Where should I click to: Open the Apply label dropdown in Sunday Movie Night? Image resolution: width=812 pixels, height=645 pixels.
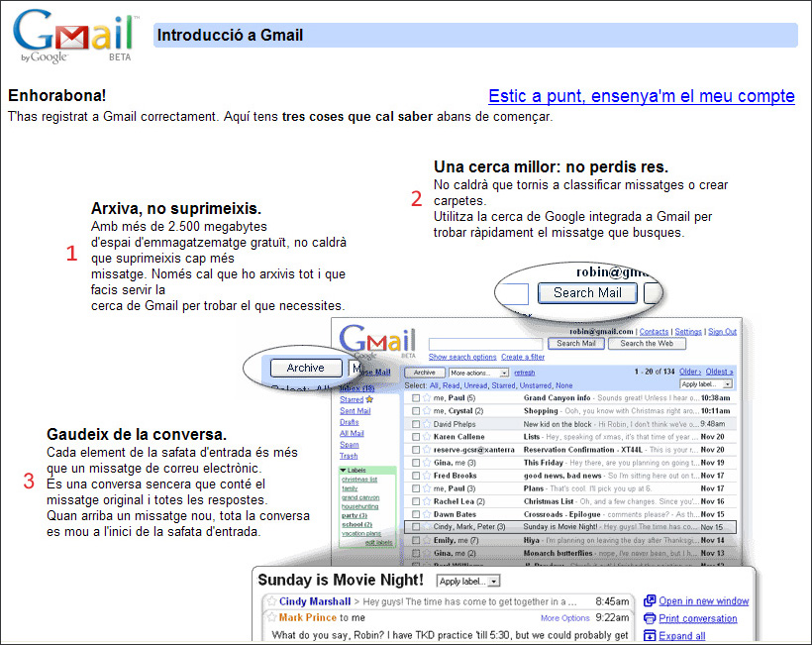click(467, 582)
